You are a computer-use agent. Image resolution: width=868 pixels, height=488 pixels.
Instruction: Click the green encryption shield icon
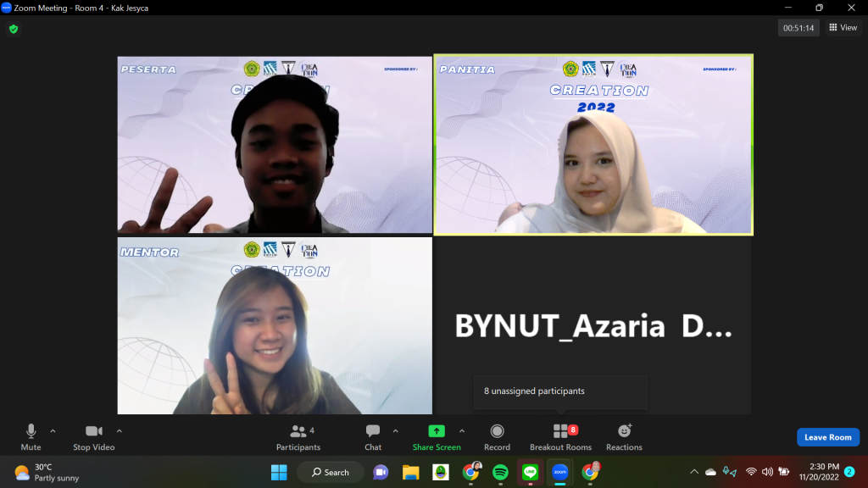[14, 29]
